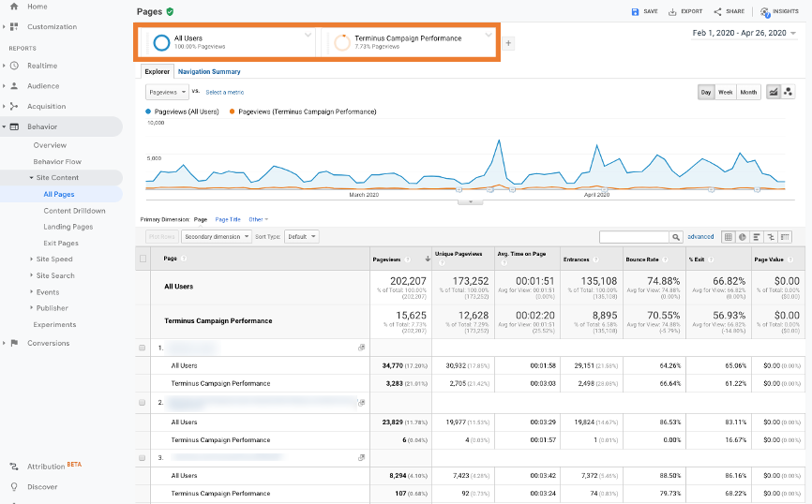Open the Home icon in sidebar

coord(14,7)
